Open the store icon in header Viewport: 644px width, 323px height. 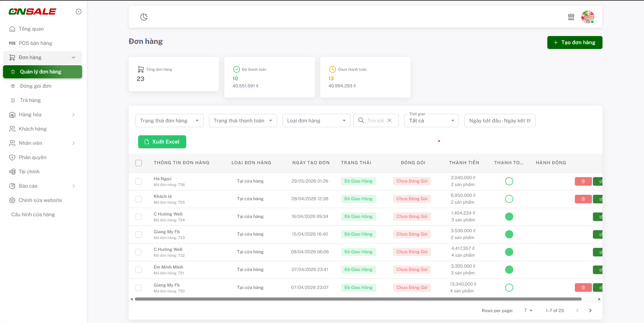pos(571,17)
